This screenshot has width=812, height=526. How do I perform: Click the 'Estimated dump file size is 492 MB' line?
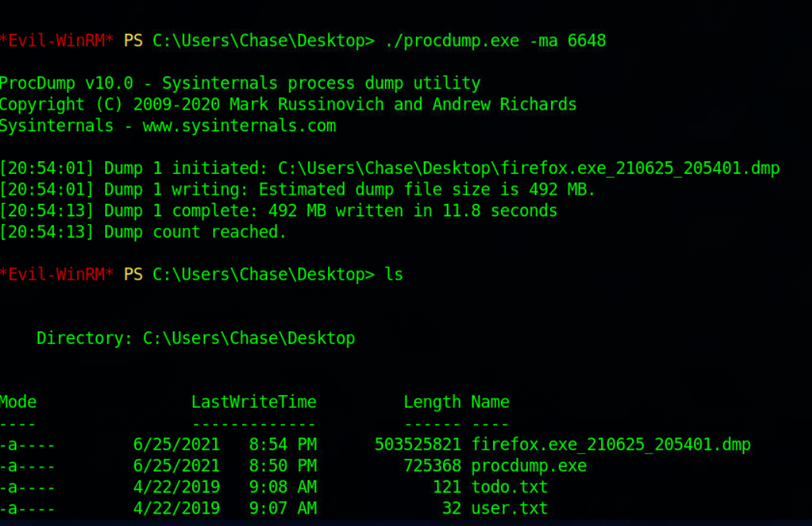[298, 190]
